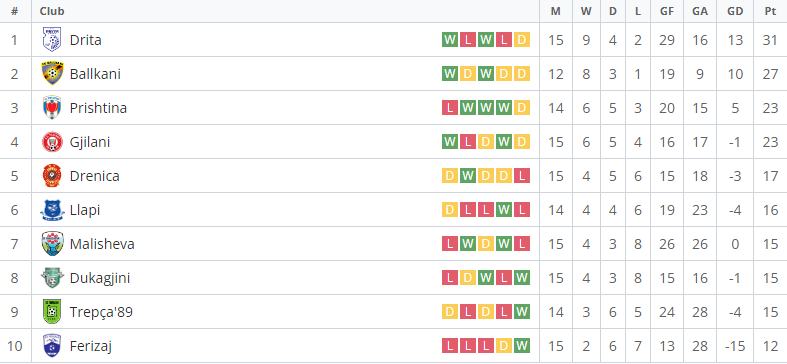The width and height of the screenshot is (787, 364).
Task: Click the Gjilani club crest icon
Action: [x=52, y=142]
